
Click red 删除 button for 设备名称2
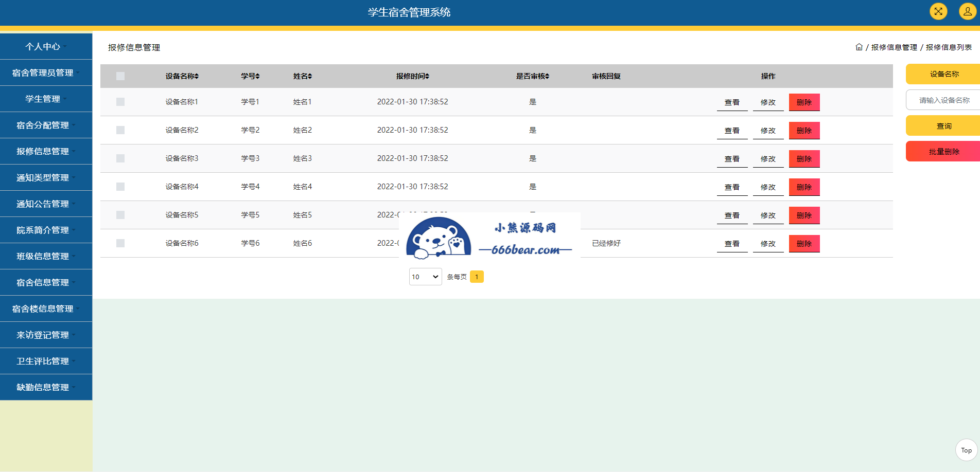tap(804, 131)
